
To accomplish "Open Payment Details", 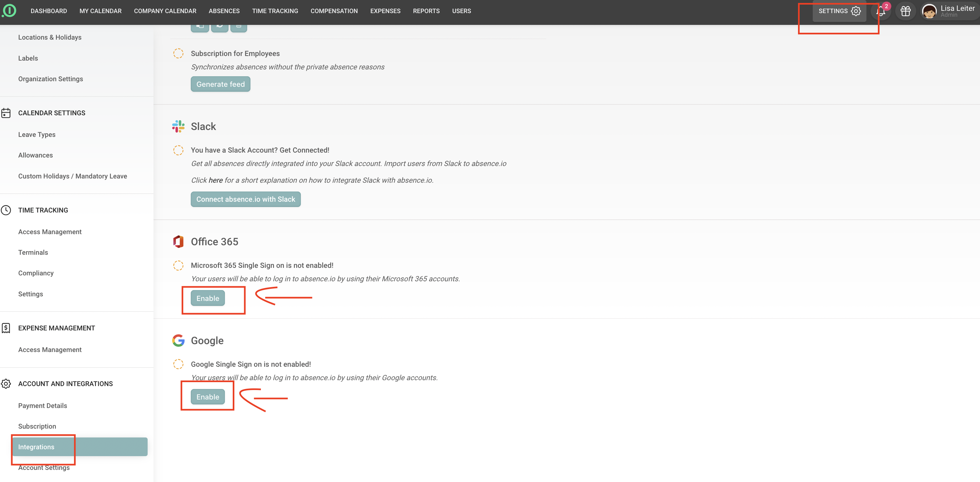I will [x=43, y=405].
